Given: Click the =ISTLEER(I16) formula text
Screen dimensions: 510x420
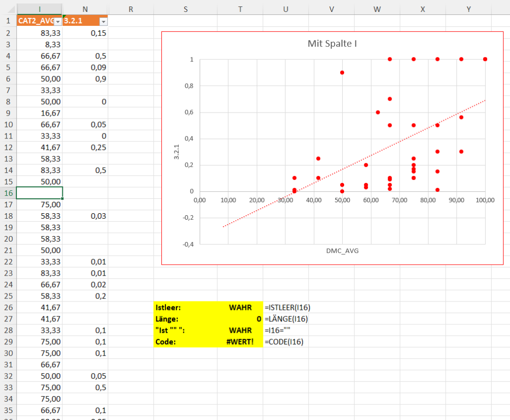Looking at the screenshot, I should 287,307.
